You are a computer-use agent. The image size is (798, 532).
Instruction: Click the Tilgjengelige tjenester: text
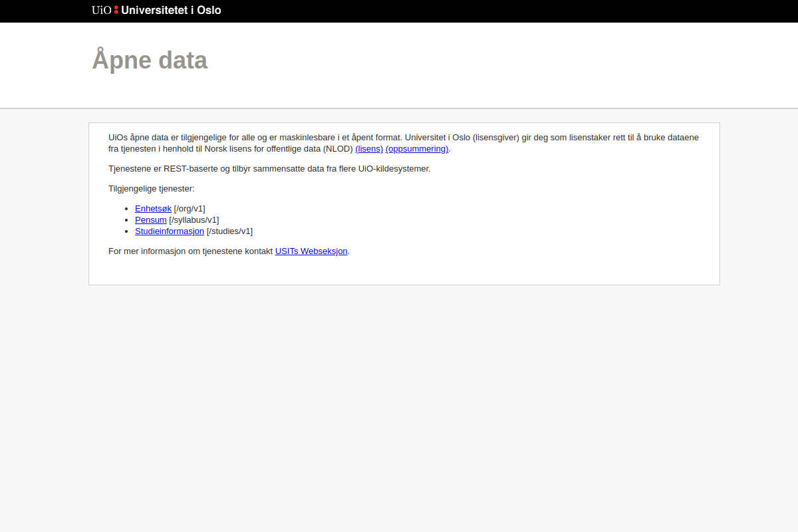click(152, 188)
